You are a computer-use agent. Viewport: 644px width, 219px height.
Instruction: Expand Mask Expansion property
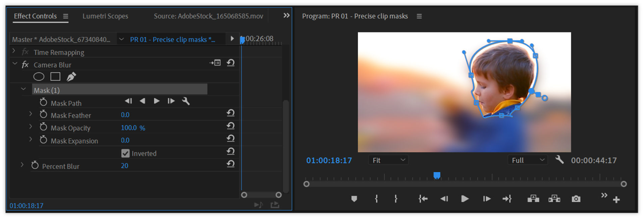pyautogui.click(x=31, y=139)
